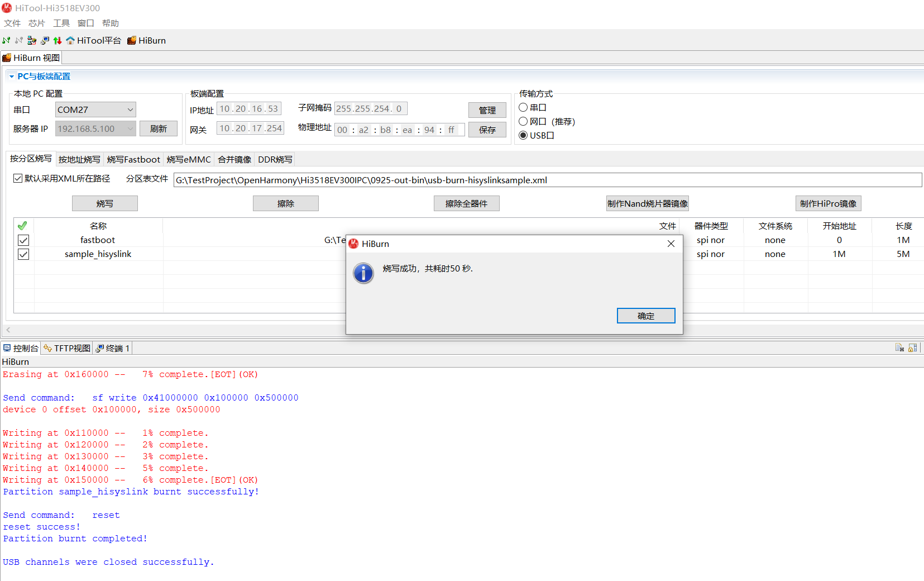Click the 烧写 burn button
Image resolution: width=924 pixels, height=581 pixels.
click(x=105, y=203)
